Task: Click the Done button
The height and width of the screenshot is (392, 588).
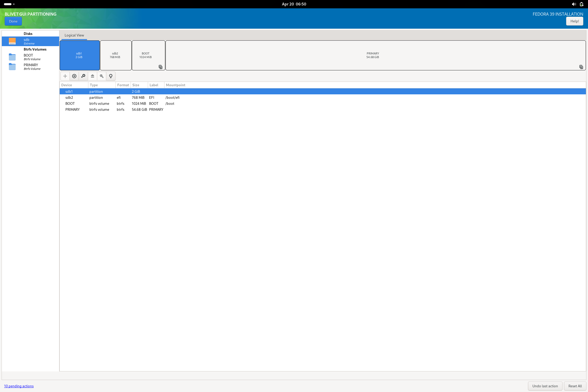Action: (13, 21)
